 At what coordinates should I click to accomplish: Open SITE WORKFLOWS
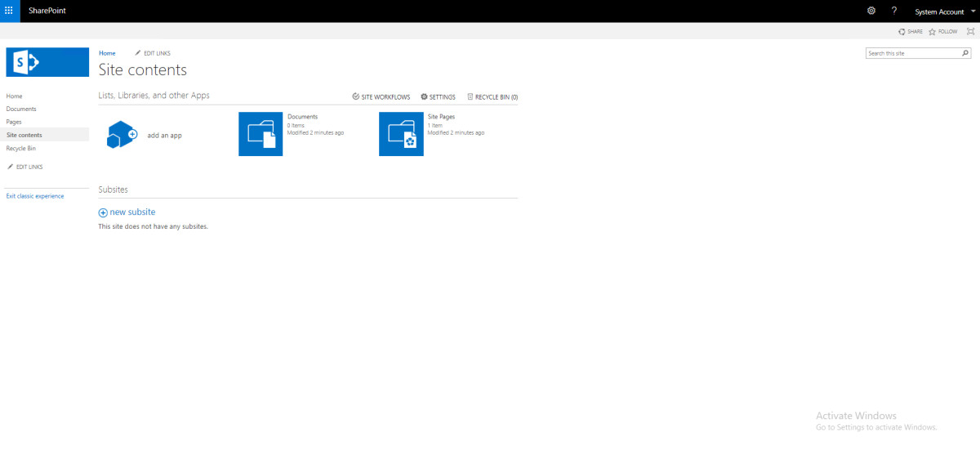(x=381, y=96)
